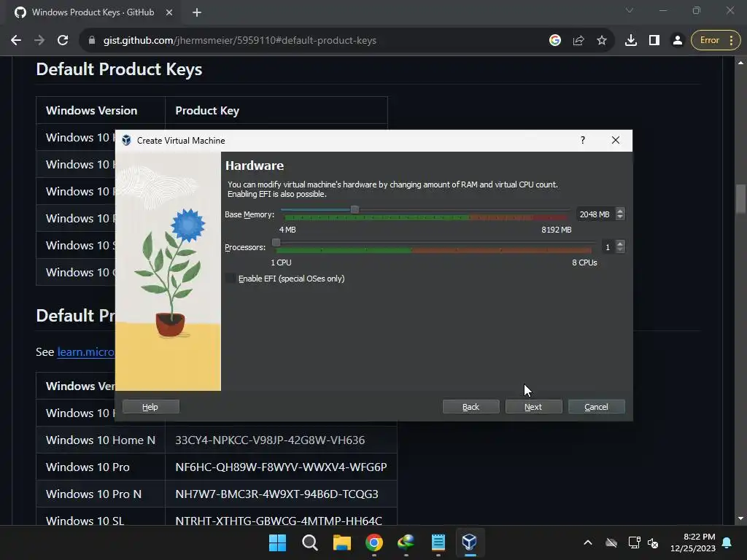Decrease processor count with down arrow
The height and width of the screenshot is (560, 747).
[x=620, y=249]
